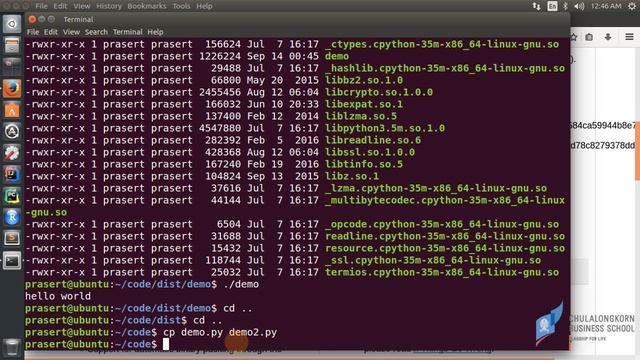Click file name 'libtinfo.so.5'

(x=364, y=164)
